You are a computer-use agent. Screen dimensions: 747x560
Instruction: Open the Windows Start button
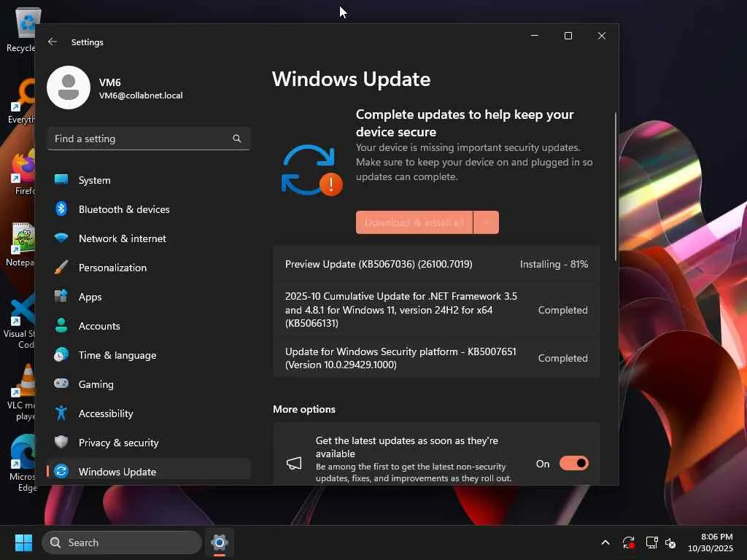click(x=23, y=542)
